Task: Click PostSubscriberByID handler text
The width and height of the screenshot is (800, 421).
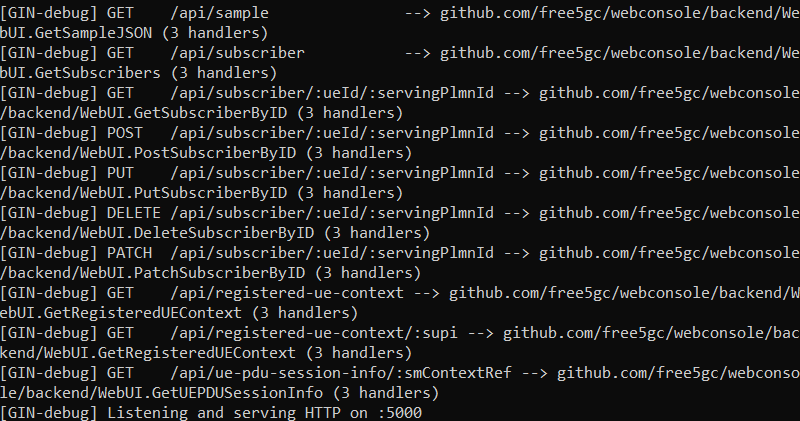Action: tap(215, 153)
